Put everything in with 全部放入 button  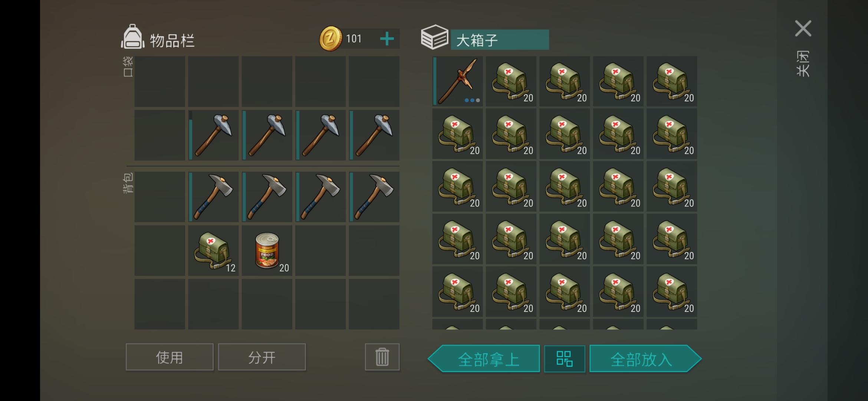(x=645, y=359)
